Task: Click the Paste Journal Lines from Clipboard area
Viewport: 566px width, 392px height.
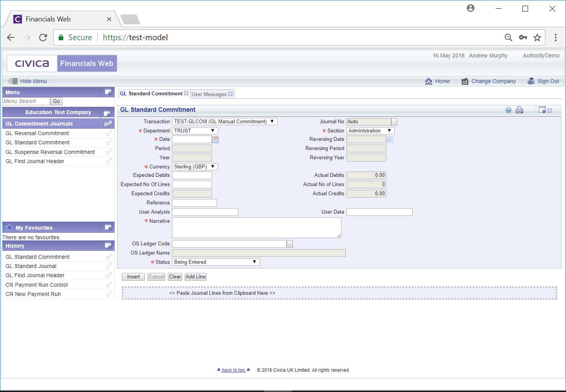Action: (339, 293)
